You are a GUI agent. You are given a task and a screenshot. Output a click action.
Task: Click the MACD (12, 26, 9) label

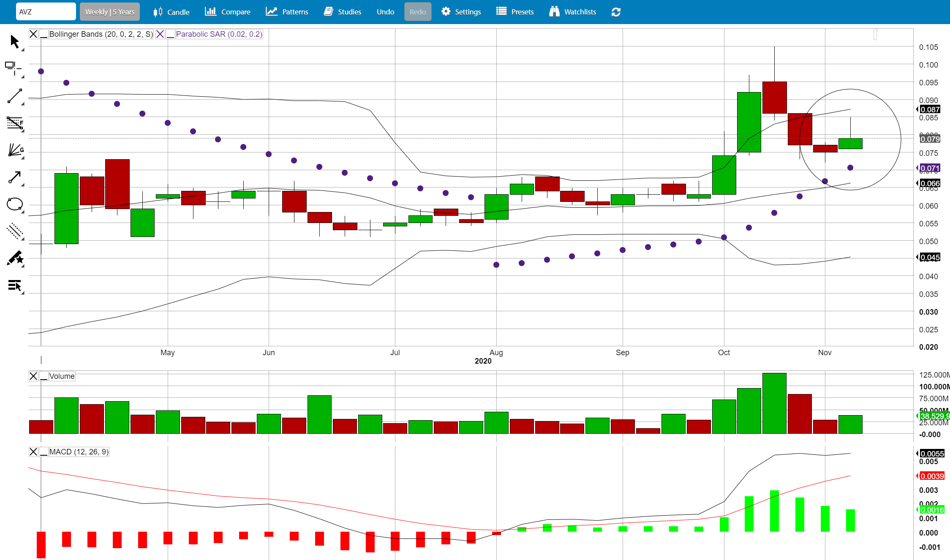(79, 452)
